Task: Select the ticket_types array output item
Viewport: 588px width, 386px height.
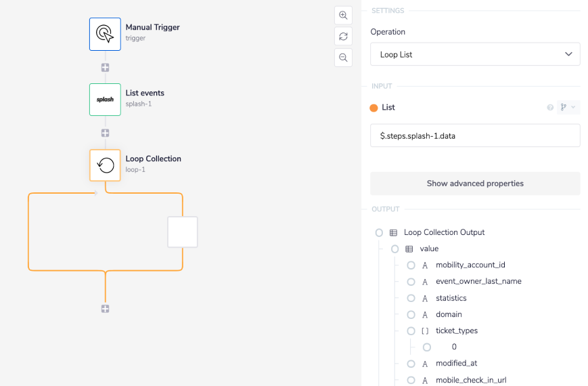Action: tap(457, 331)
